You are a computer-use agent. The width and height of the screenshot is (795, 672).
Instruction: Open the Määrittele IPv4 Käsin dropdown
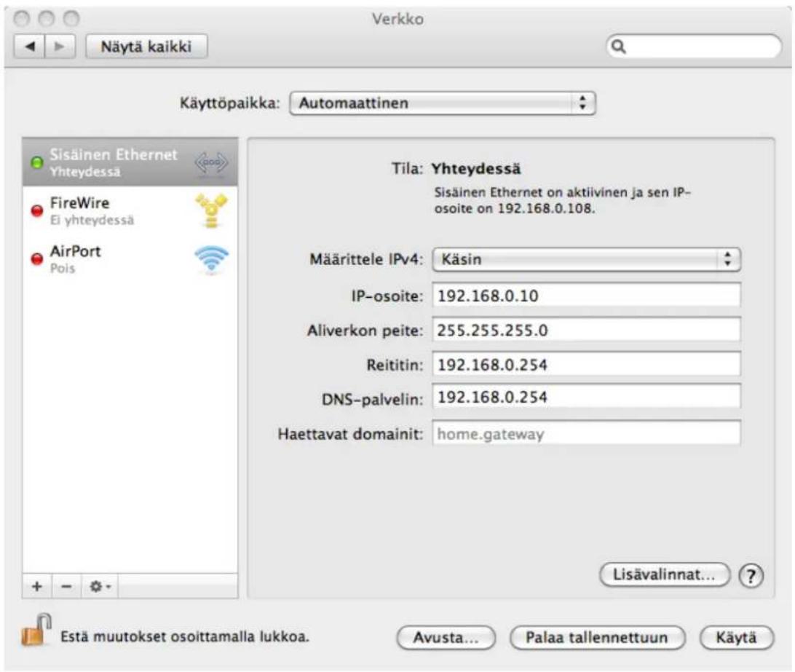[586, 259]
